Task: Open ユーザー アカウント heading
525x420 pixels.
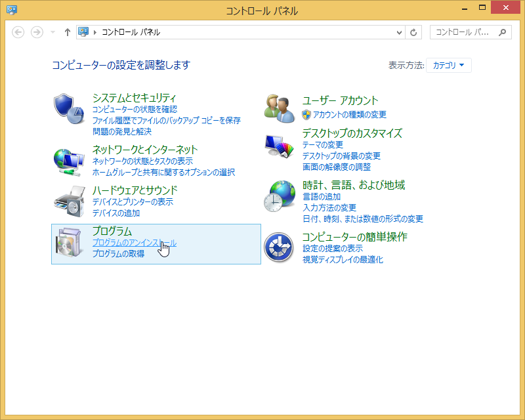Action: pos(340,100)
